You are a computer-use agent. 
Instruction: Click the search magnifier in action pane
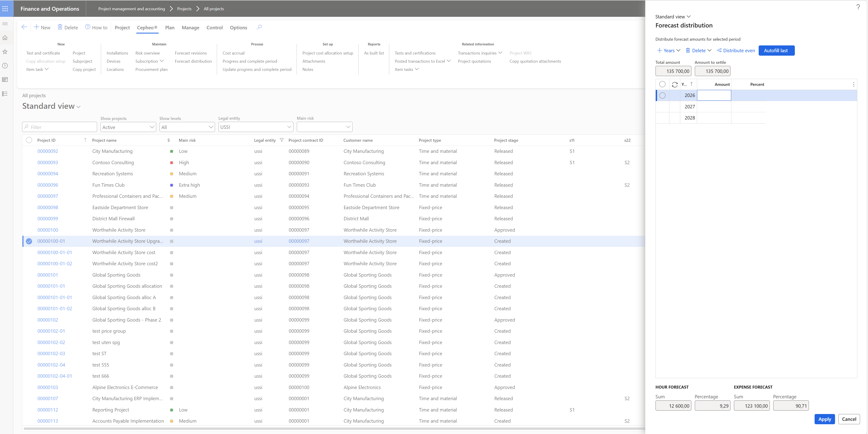tap(259, 27)
